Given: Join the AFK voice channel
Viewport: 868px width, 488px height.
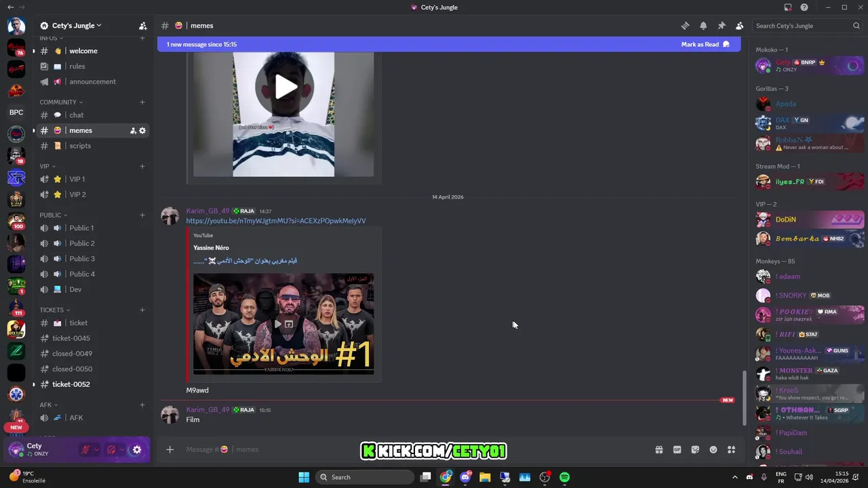Looking at the screenshot, I should [93, 418].
